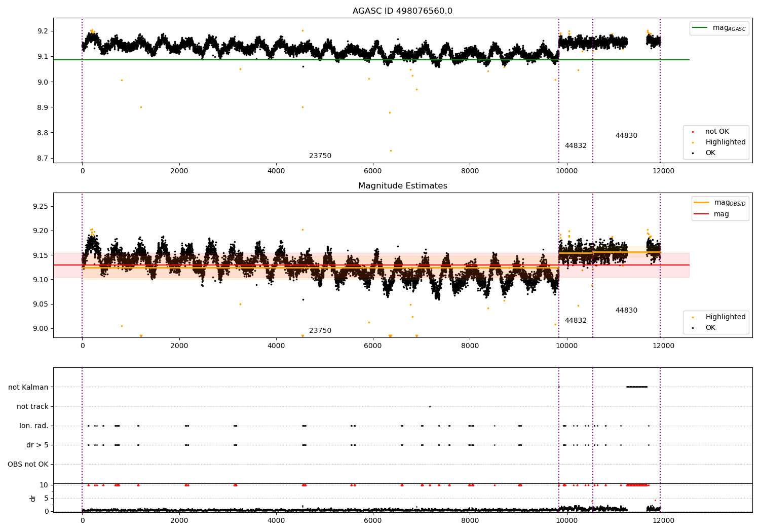Click the '8.7' y-axis tick in top plot
760x532 pixels.
pyautogui.click(x=43, y=159)
